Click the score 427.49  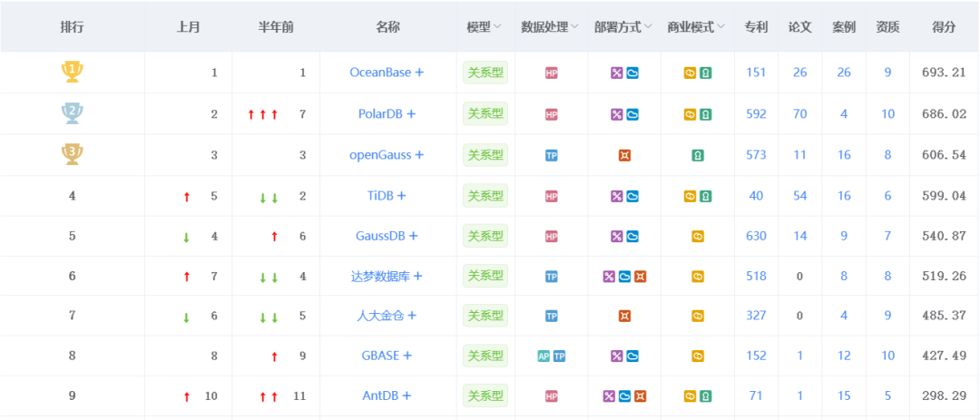(944, 357)
